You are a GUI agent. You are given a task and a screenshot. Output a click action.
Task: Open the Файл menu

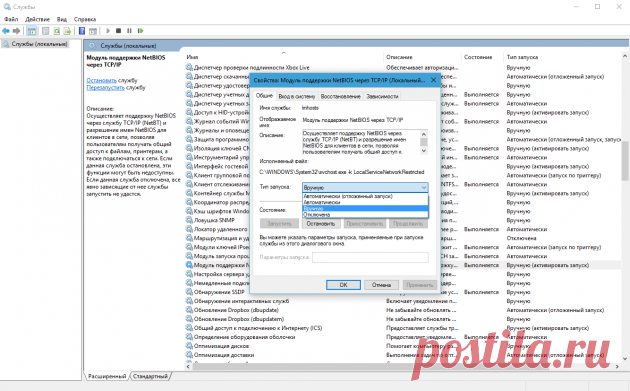click(11, 19)
